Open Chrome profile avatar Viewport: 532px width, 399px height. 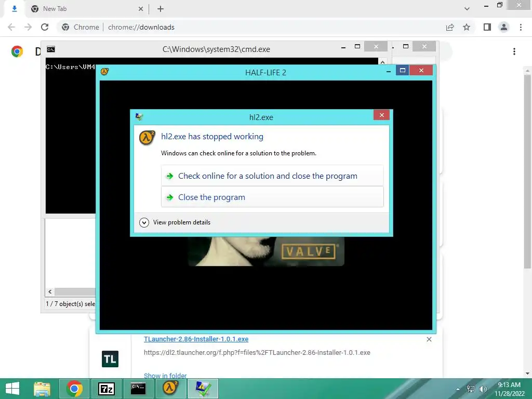point(504,27)
